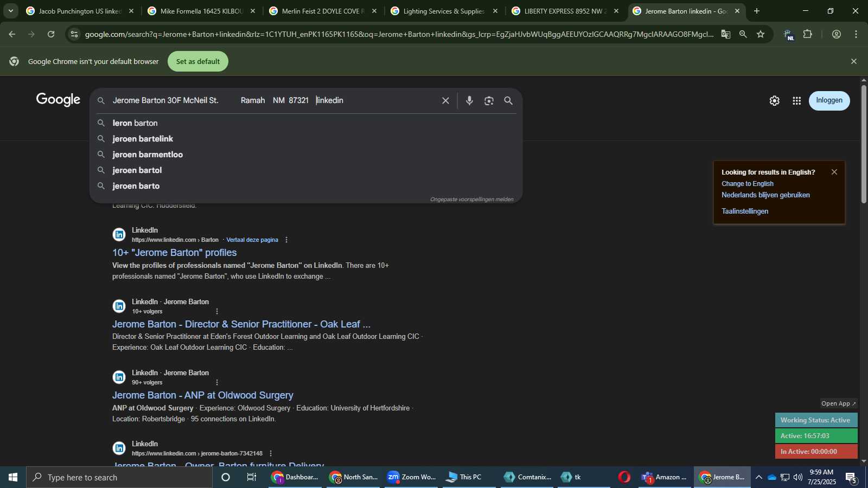The width and height of the screenshot is (868, 488).
Task: Open Taalinstellingen link
Action: pyautogui.click(x=745, y=211)
